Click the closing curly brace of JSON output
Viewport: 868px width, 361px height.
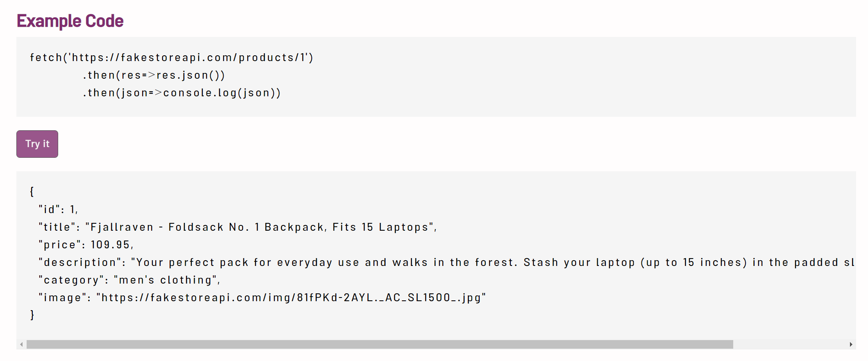pos(32,315)
